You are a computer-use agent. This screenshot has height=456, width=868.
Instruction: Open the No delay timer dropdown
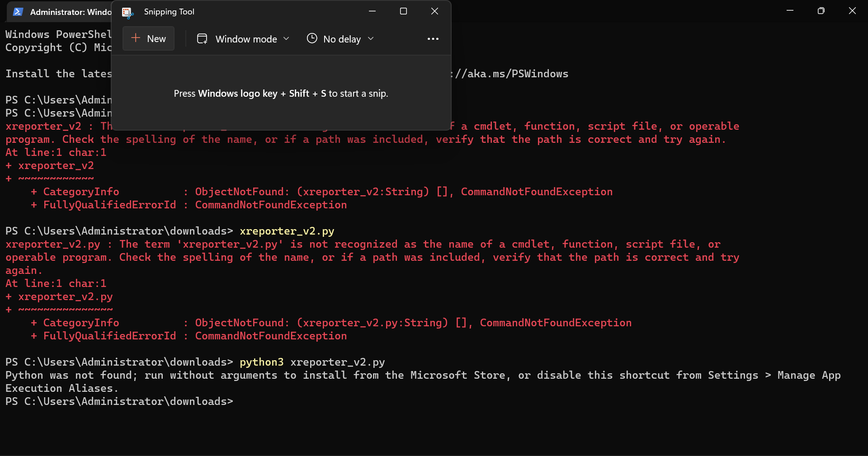point(340,39)
